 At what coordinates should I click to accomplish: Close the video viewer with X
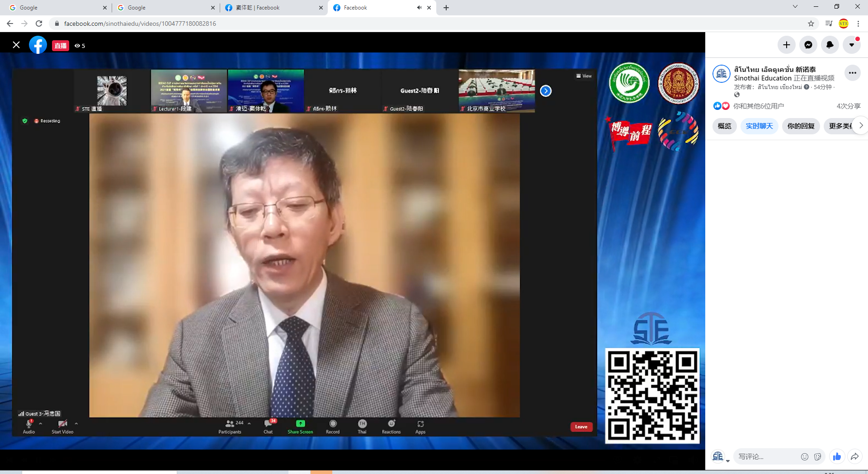[16, 45]
